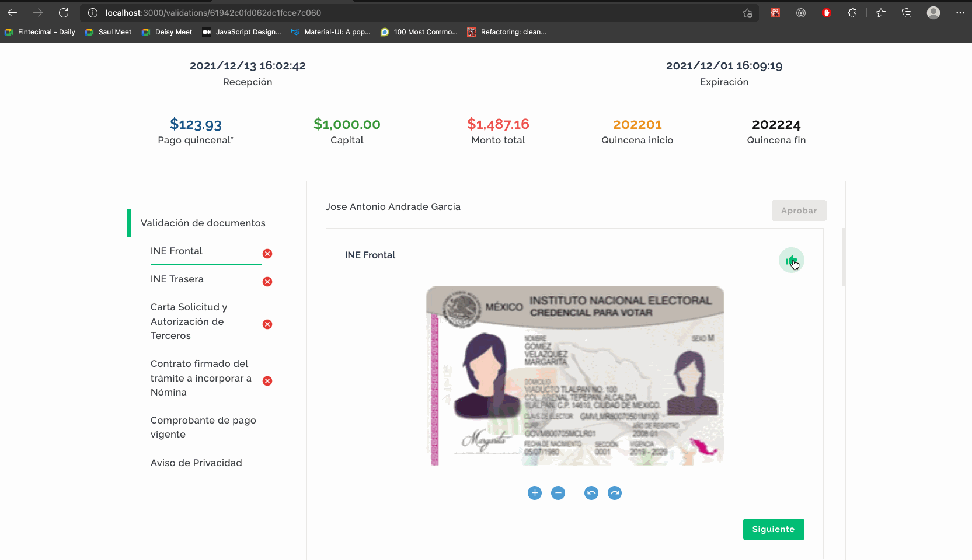Click the red hand ad-blocker extension icon
Screen dimensions: 972x560
pyautogui.click(x=827, y=13)
